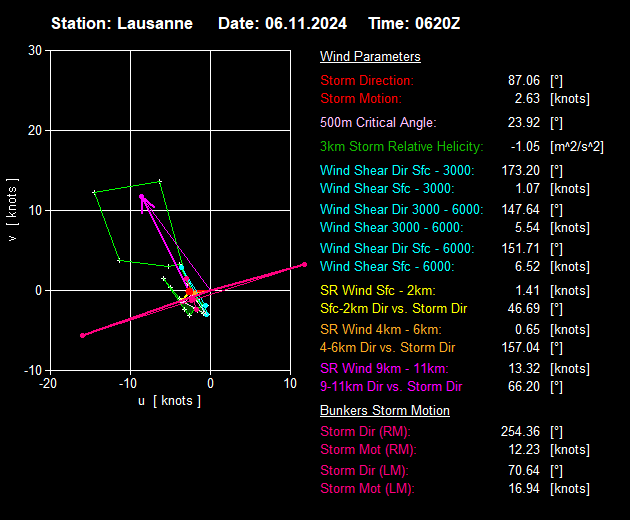
Task: Click the value 70.64
Action: (x=524, y=471)
